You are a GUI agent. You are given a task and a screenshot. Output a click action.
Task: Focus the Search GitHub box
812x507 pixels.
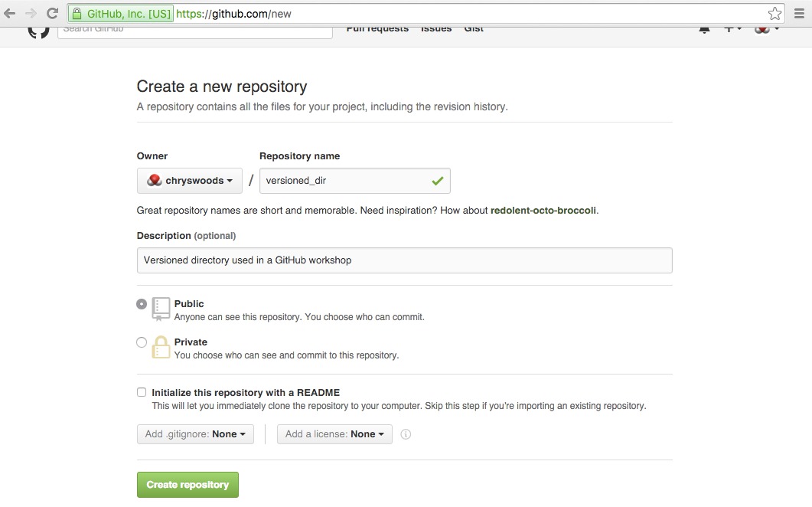[195, 31]
